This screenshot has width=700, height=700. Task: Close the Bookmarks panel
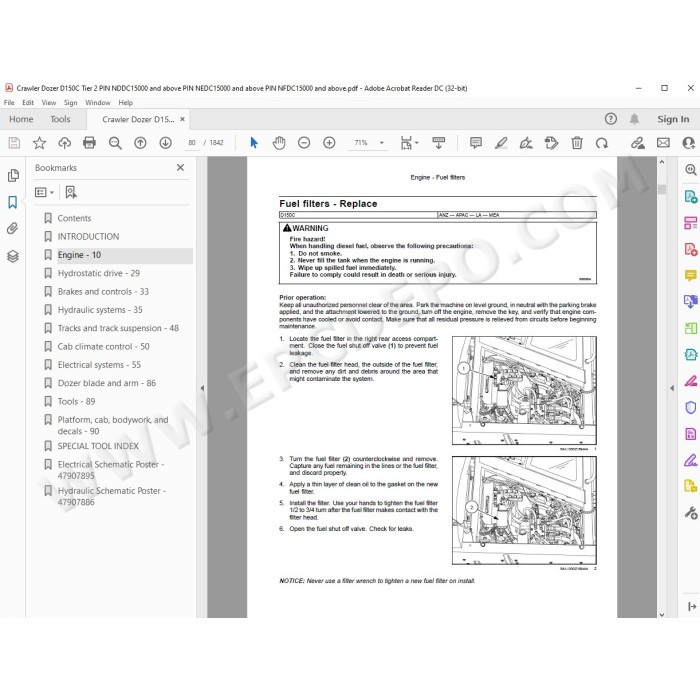[180, 167]
